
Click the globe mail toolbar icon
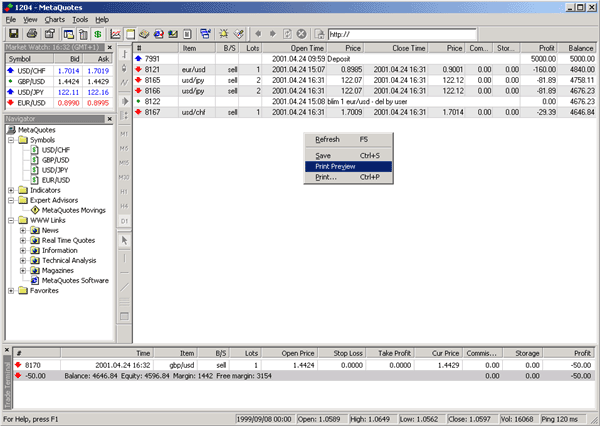click(158, 34)
